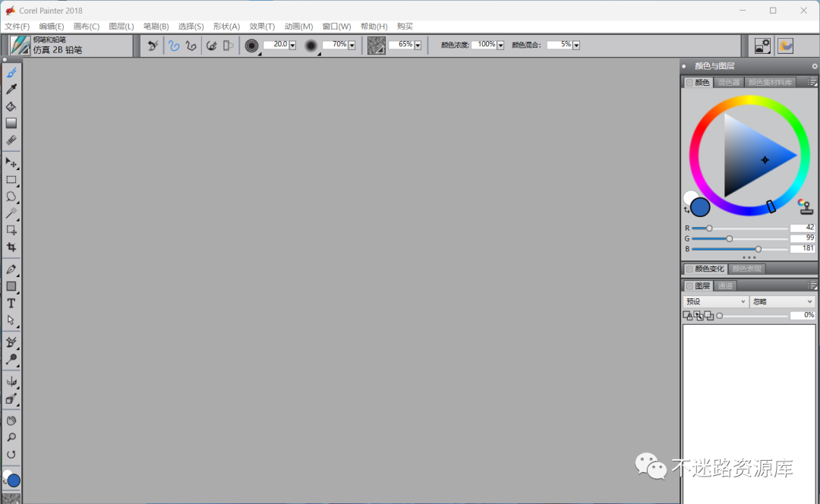Select the Interactive Gradient tool
Image resolution: width=820 pixels, height=504 pixels.
click(x=11, y=123)
